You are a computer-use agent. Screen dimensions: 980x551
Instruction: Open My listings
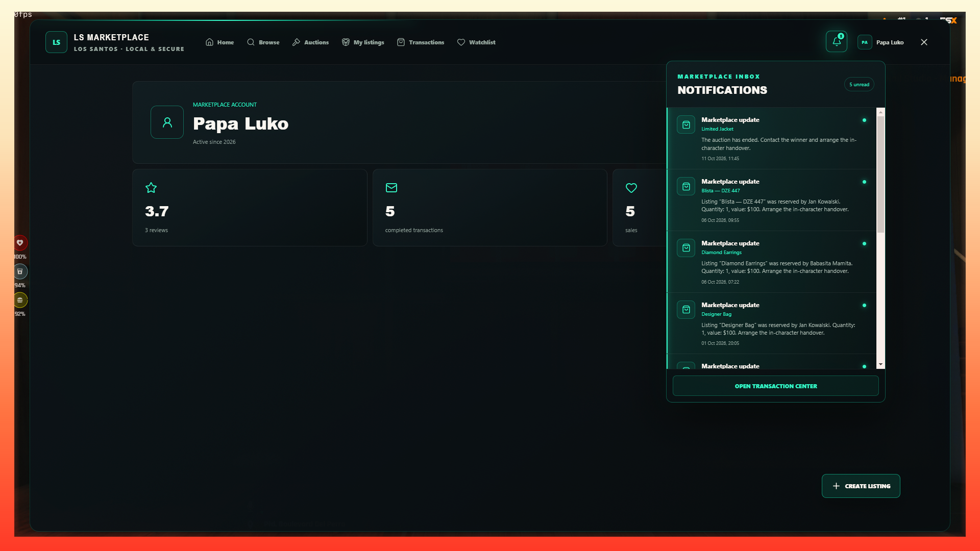click(x=363, y=42)
